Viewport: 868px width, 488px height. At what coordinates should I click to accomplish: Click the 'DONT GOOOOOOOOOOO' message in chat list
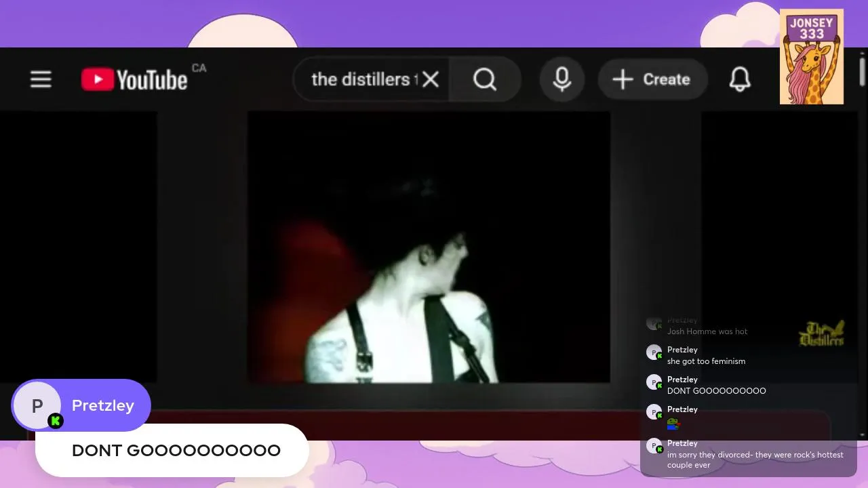716,391
